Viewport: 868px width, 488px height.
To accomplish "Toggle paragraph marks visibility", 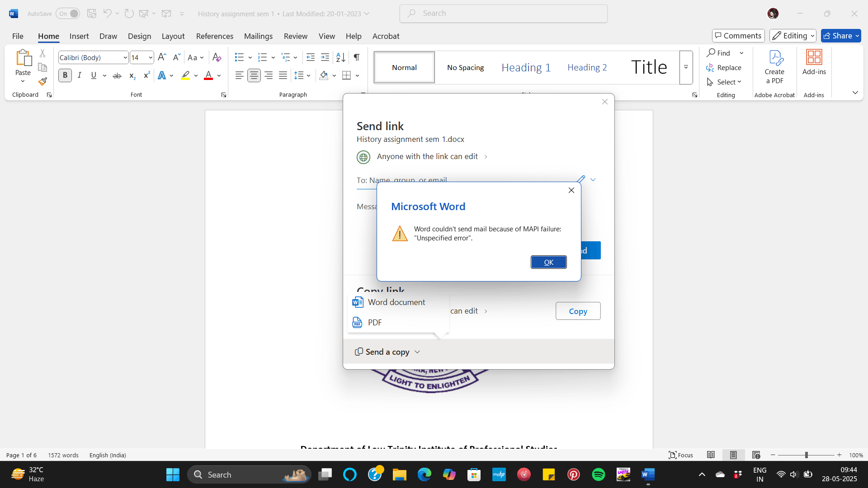I will (356, 57).
